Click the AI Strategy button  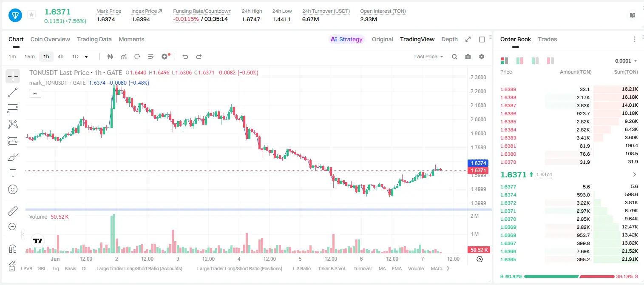pos(347,39)
